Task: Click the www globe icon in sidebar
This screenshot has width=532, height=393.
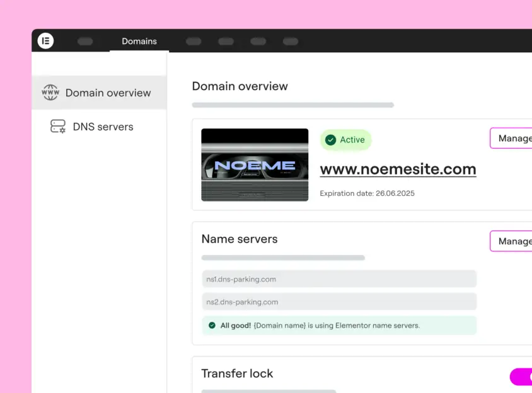Action: point(50,93)
